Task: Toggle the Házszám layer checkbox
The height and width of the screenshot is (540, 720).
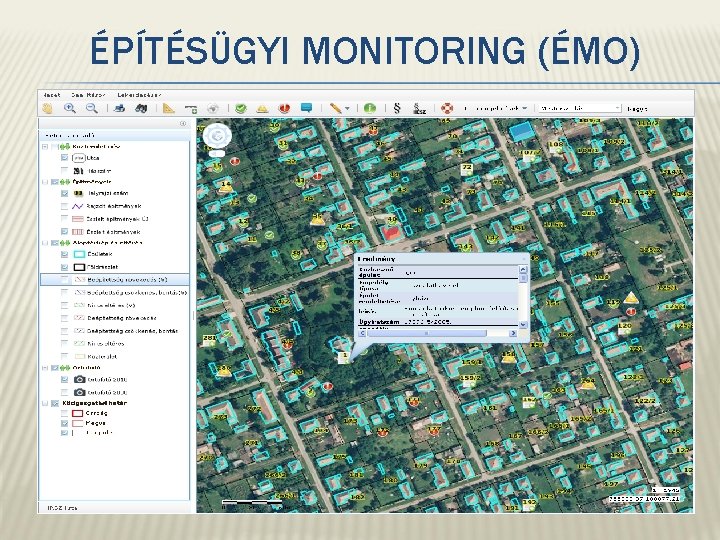Action: 65,170
